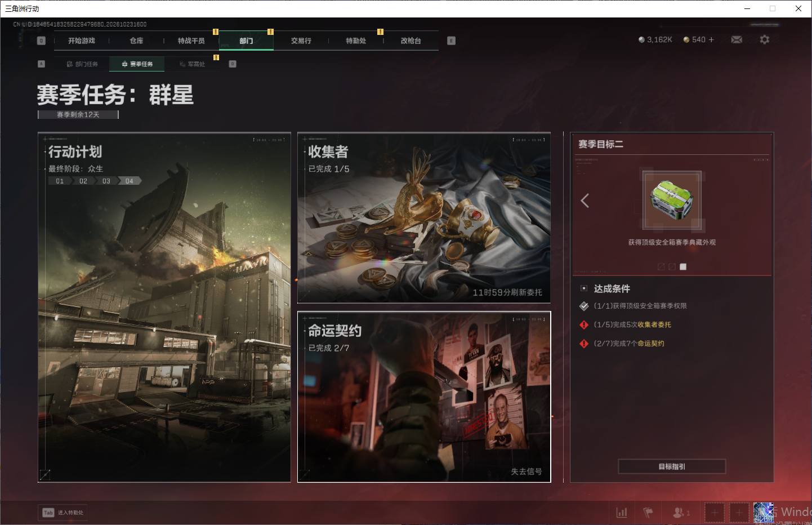This screenshot has width=812, height=525.
Task: Click the 目标指引 button
Action: click(672, 466)
